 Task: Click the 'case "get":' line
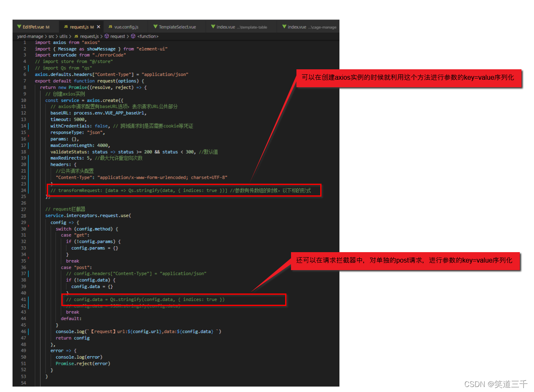tap(75, 235)
